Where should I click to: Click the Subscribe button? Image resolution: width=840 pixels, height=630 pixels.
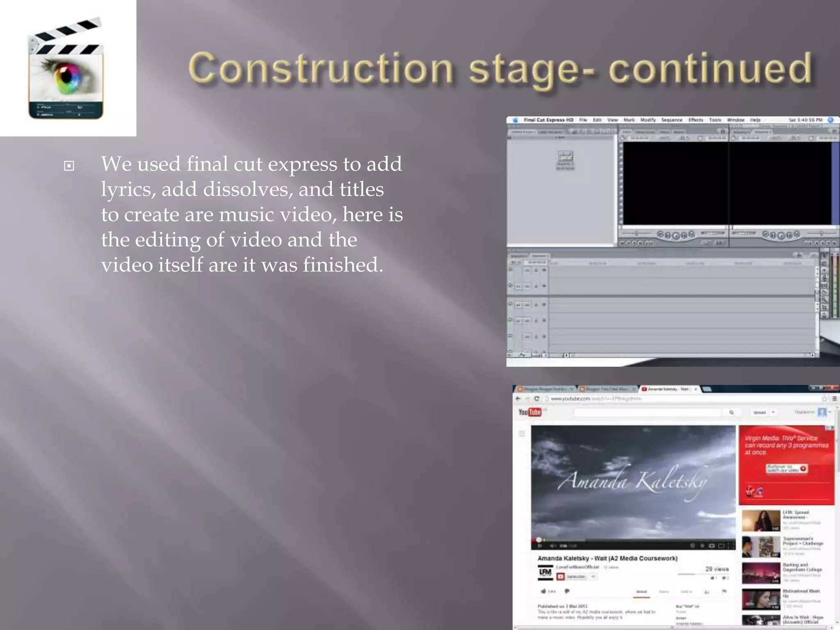click(571, 577)
